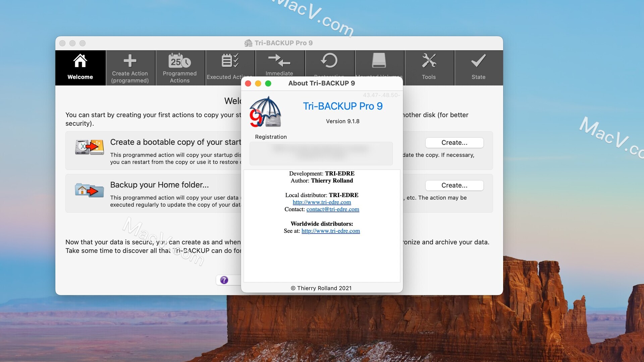
Task: Click the Tri-BACKUP Pro 9 heading
Action: coord(342,106)
